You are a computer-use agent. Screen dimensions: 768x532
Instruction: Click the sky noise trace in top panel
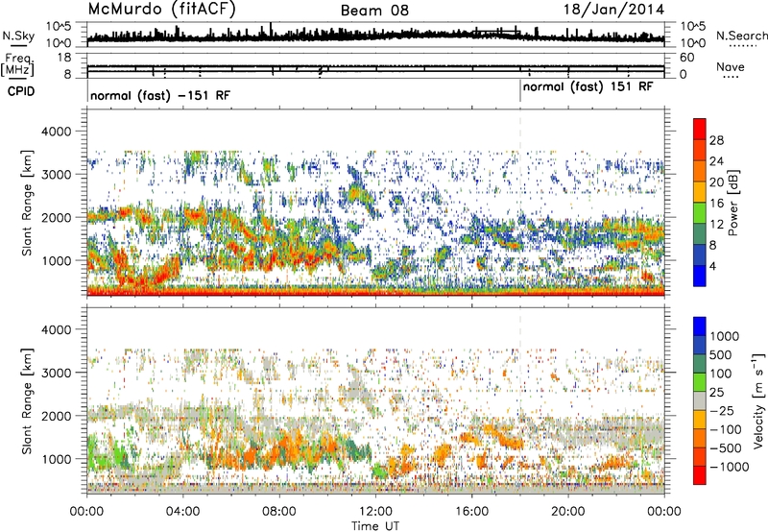pos(375,36)
